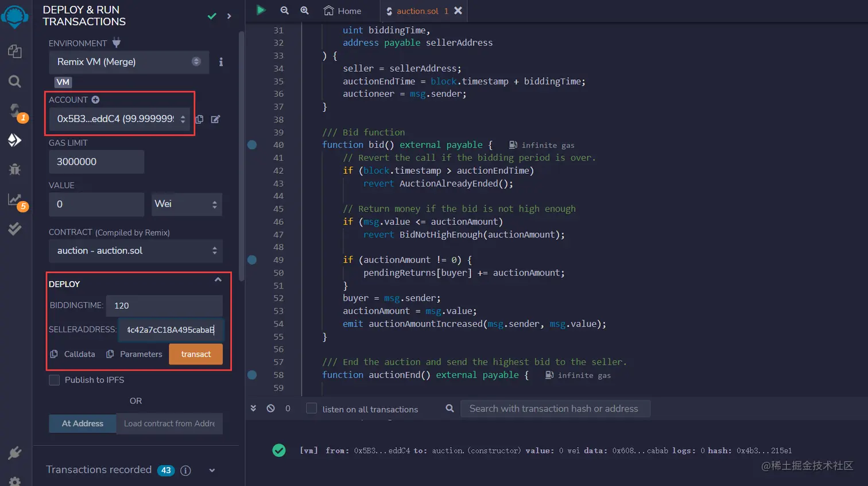Click the vm constructor transaction log entry
The image size is (868, 486).
coord(545,451)
